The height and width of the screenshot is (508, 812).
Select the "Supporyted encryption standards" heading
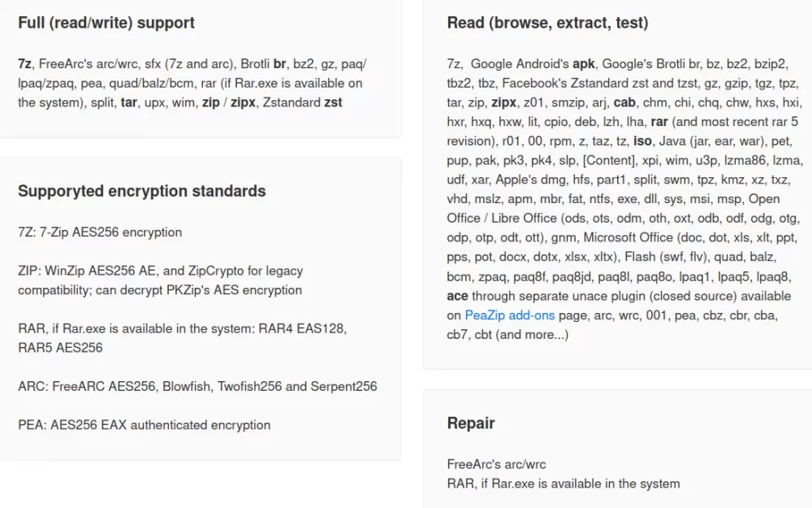142,191
